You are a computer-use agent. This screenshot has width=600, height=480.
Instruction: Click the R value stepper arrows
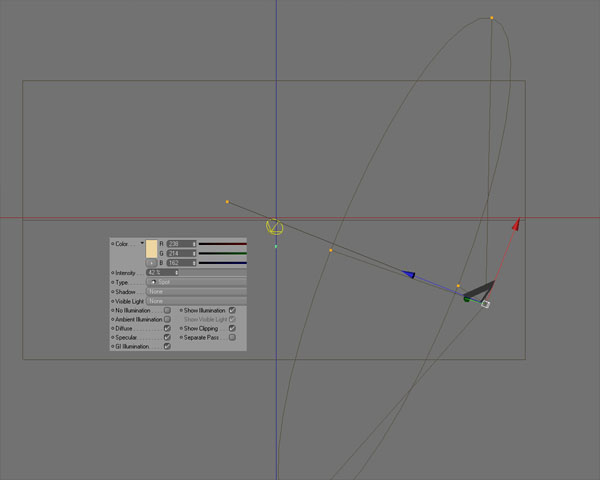pos(194,244)
